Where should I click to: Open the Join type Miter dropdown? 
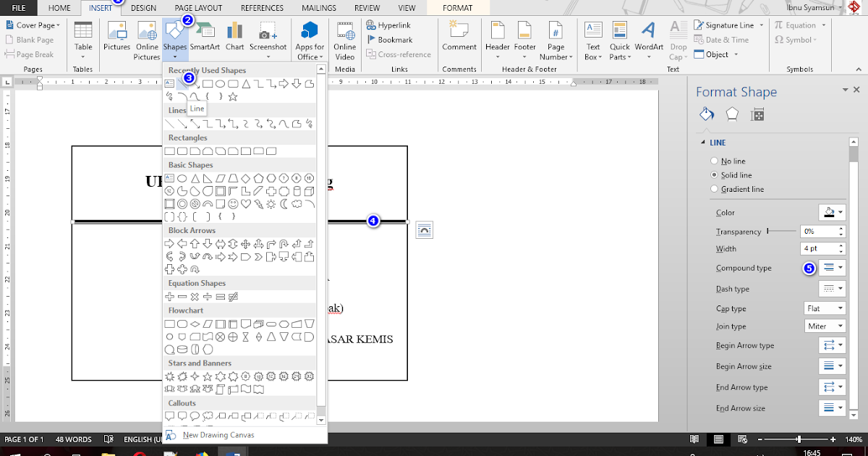click(x=825, y=326)
